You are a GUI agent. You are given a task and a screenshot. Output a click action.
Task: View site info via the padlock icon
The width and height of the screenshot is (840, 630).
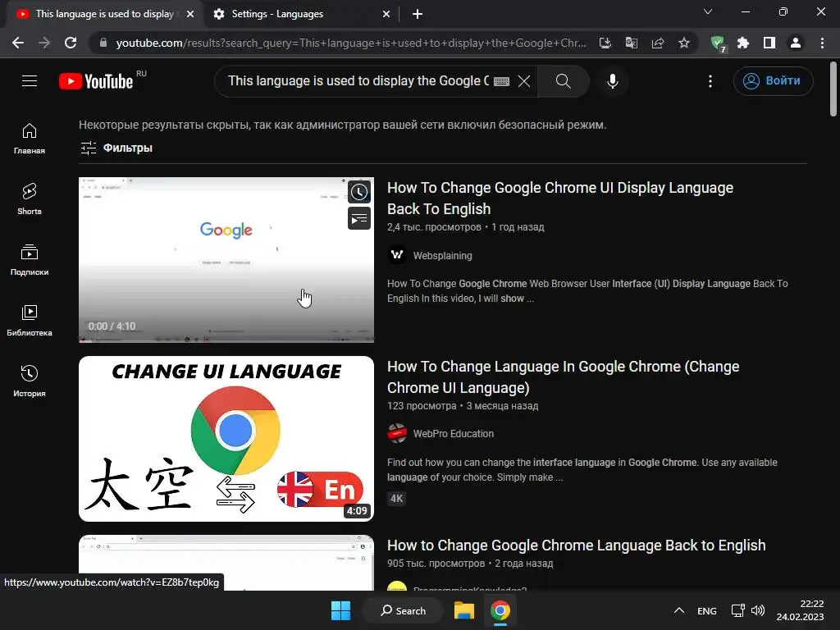tap(103, 43)
